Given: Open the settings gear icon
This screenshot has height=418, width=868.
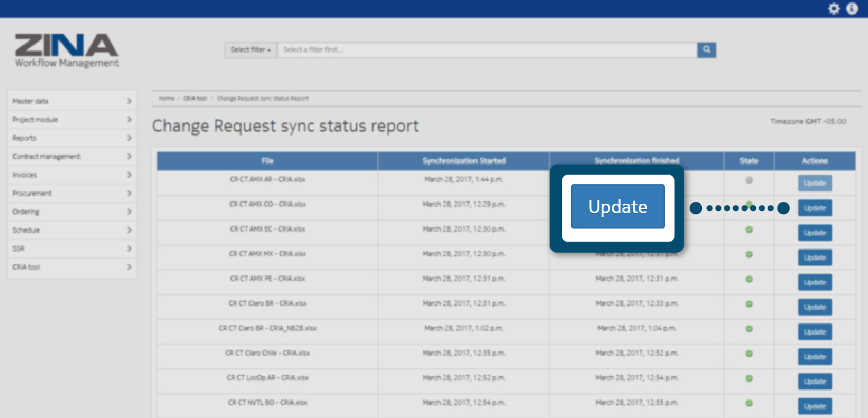Looking at the screenshot, I should 833,8.
